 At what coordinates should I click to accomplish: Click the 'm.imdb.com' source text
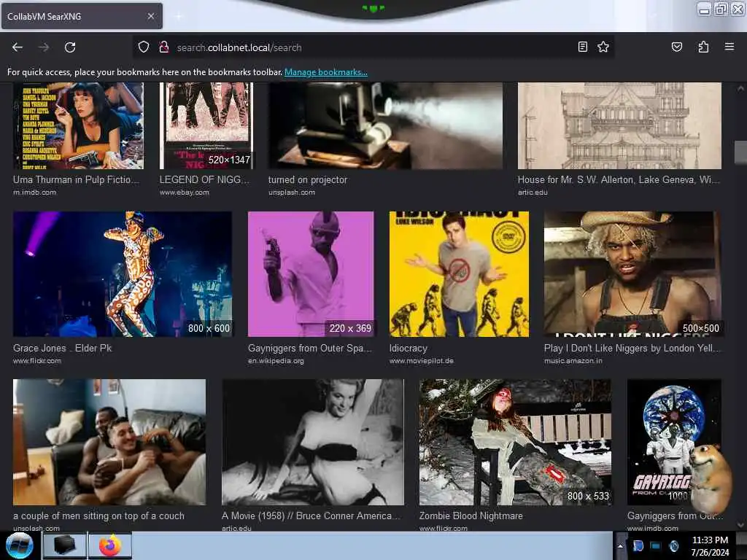[34, 192]
